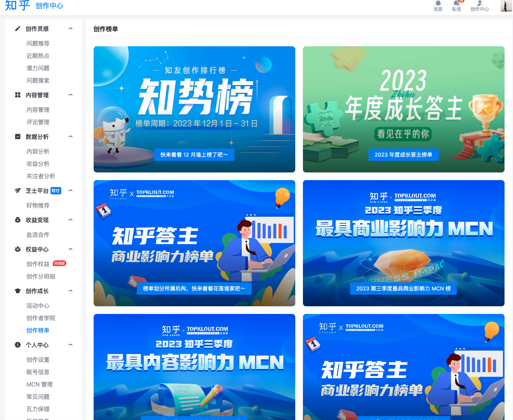Image resolution: width=513 pixels, height=420 pixels.
Task: Collapse the 个人中心 section chevron
Action: point(71,345)
